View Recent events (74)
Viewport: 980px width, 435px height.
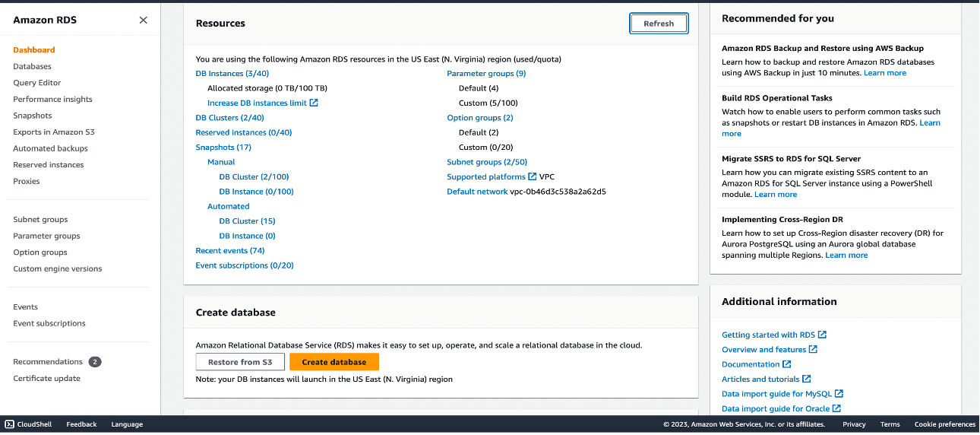click(x=230, y=250)
